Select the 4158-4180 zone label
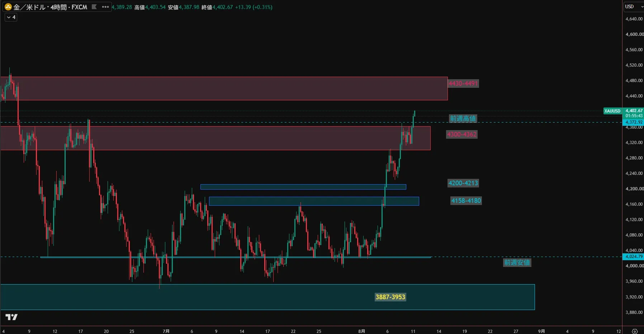Screen dimensions: 644x334 click(x=466, y=201)
